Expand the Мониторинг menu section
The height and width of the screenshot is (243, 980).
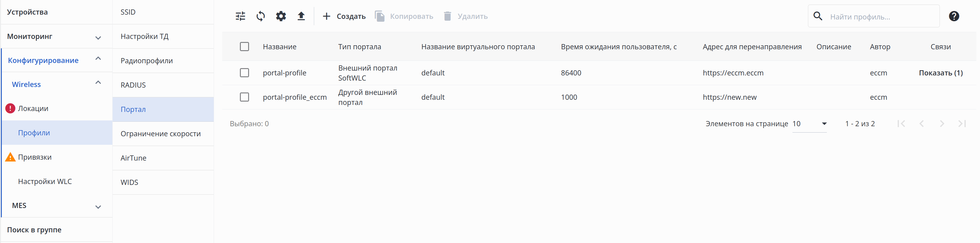click(98, 37)
